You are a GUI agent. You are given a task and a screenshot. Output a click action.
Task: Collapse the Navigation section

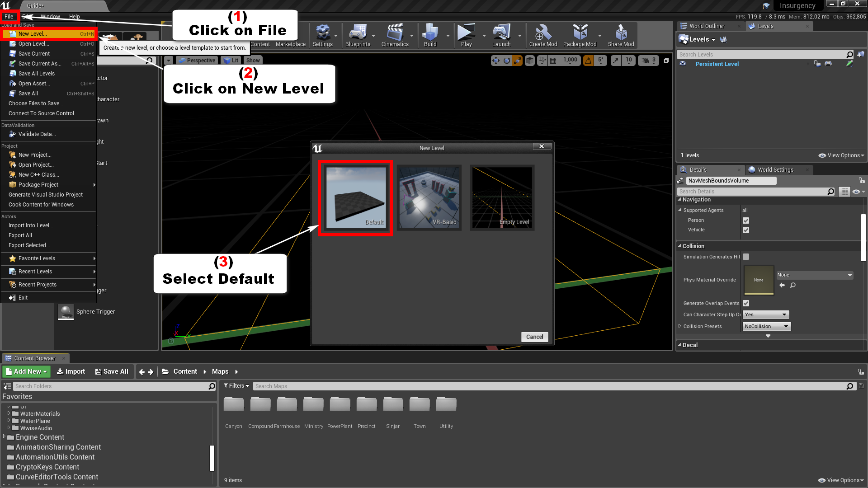click(679, 199)
